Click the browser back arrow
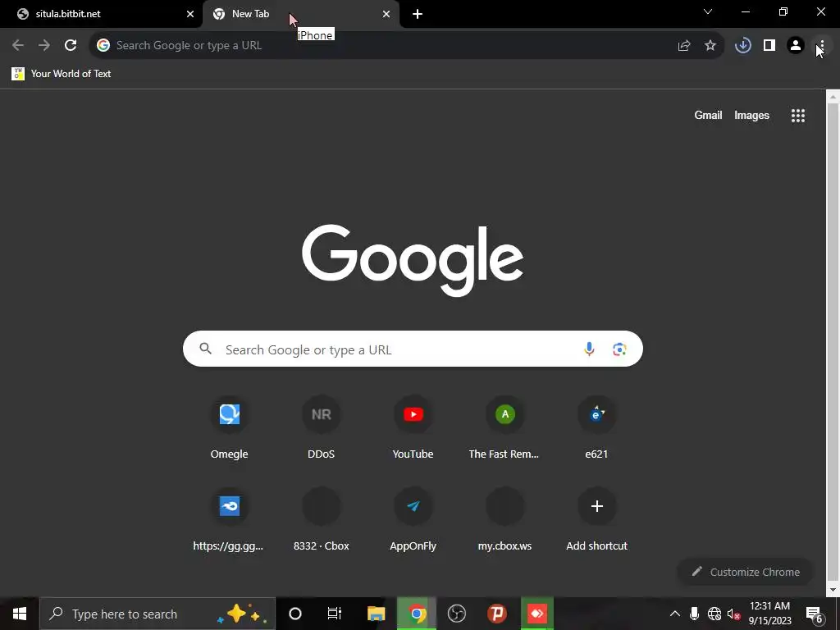 (18, 46)
